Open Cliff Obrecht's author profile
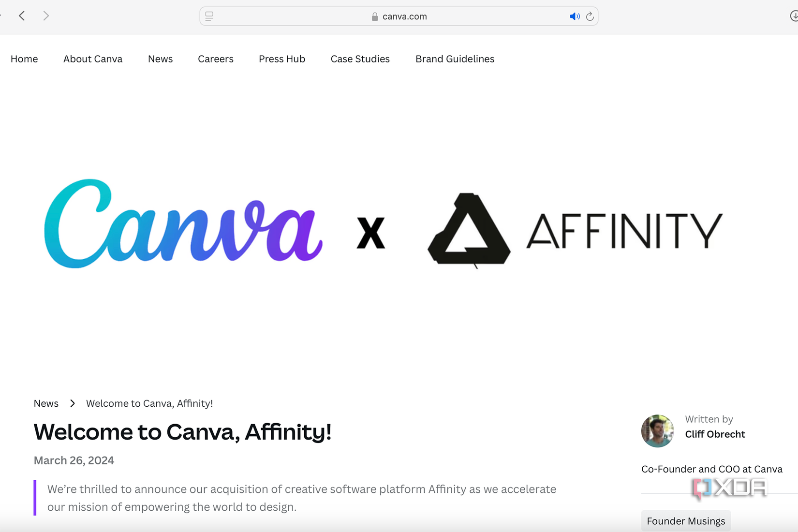The image size is (798, 532). click(x=715, y=434)
